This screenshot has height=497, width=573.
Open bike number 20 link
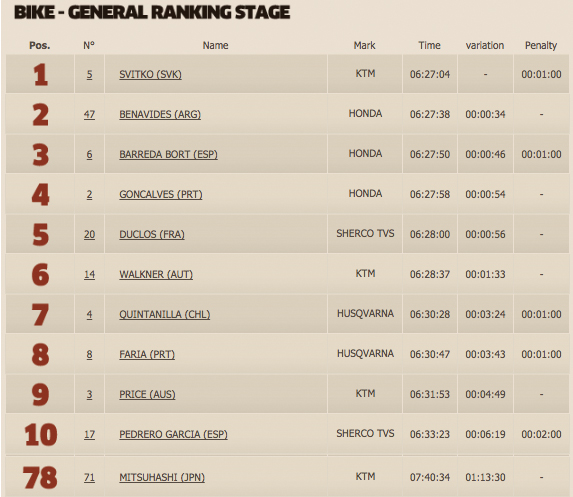click(89, 234)
